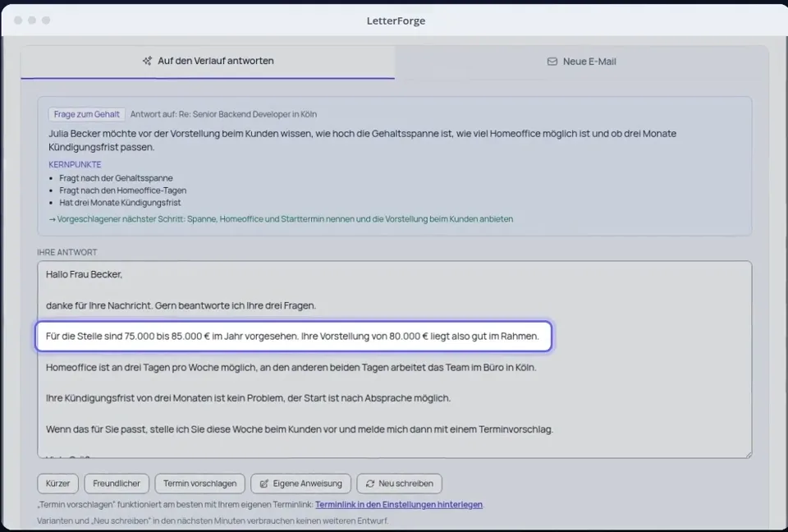Regenerate the draft with "Neu schreiben"
788x532 pixels.
tap(400, 484)
